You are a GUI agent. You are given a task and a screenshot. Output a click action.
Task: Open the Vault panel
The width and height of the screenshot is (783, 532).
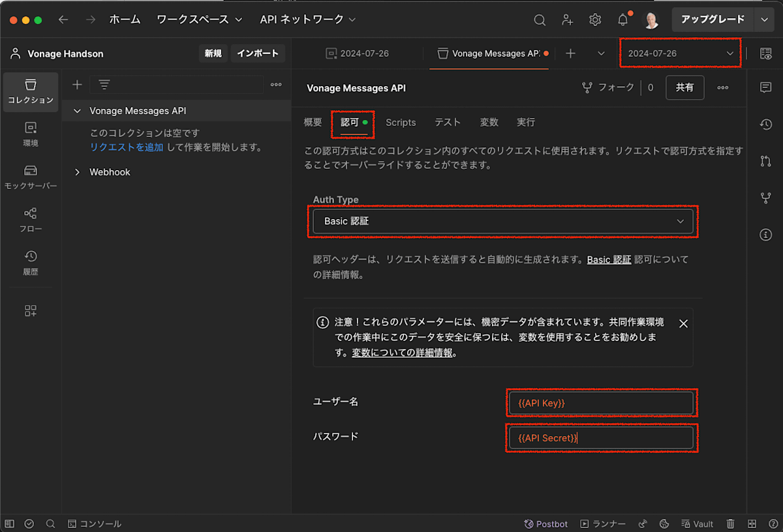[697, 524]
